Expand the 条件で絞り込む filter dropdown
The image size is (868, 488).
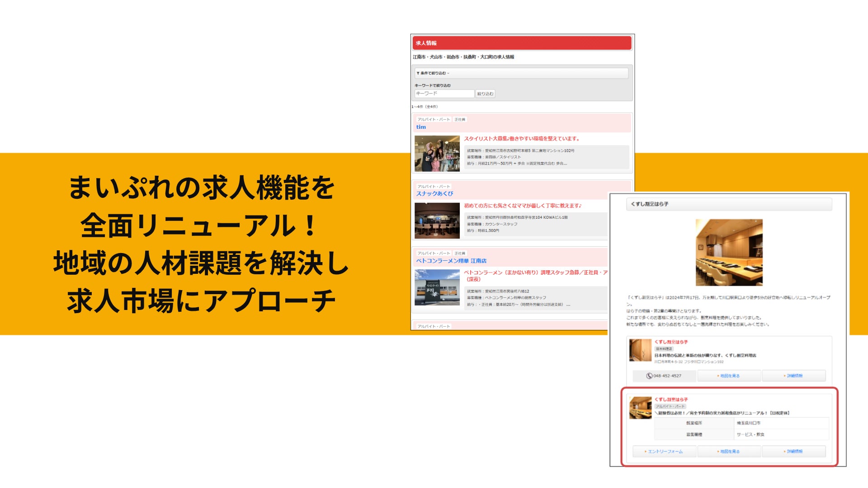tap(433, 73)
